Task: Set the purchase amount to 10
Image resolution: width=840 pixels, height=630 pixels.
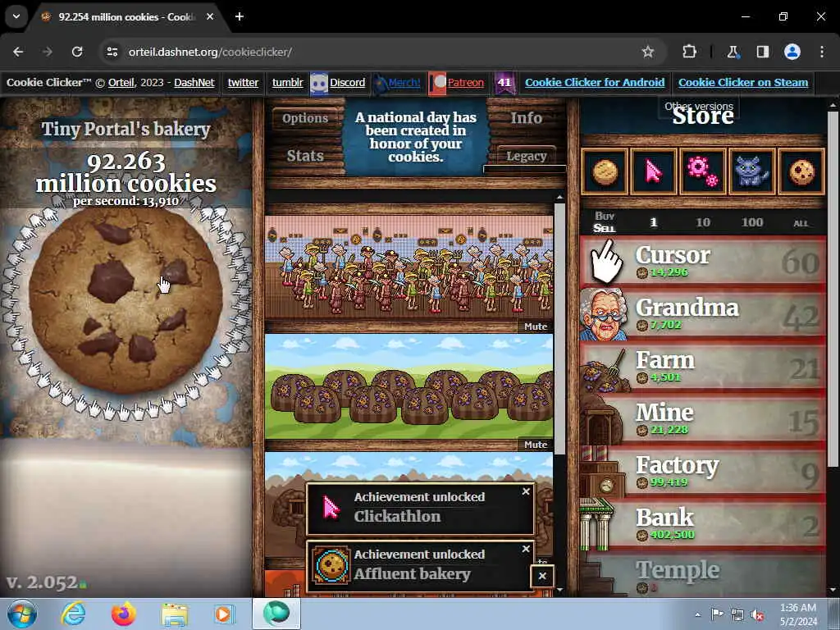Action: [703, 222]
